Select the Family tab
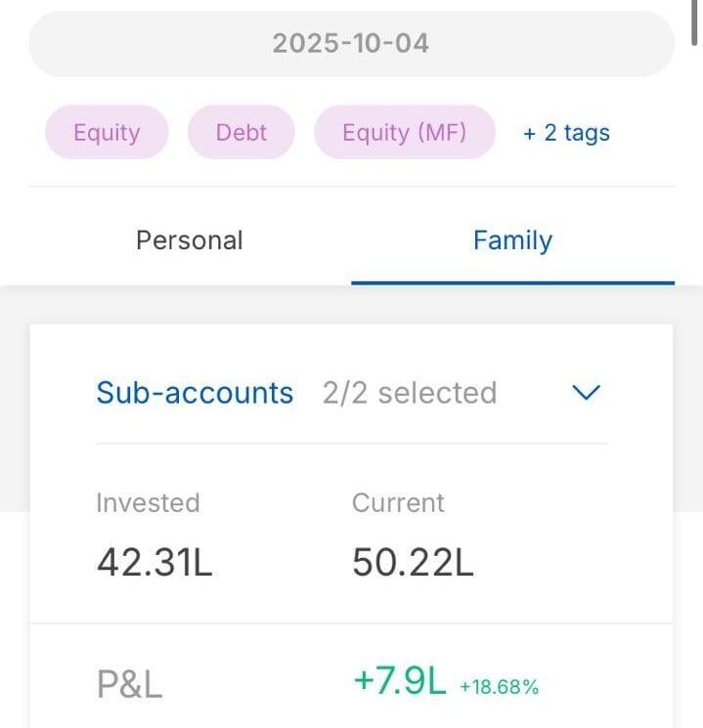The height and width of the screenshot is (728, 703). tap(512, 240)
